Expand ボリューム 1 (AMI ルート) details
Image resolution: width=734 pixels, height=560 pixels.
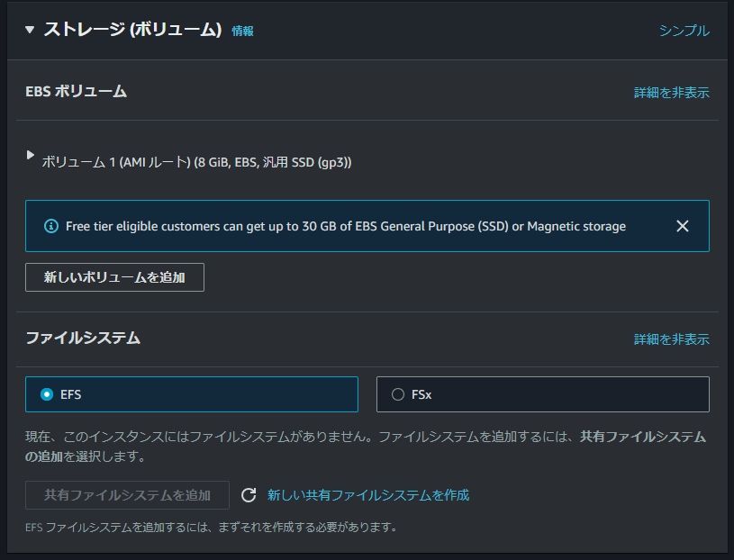(x=30, y=156)
